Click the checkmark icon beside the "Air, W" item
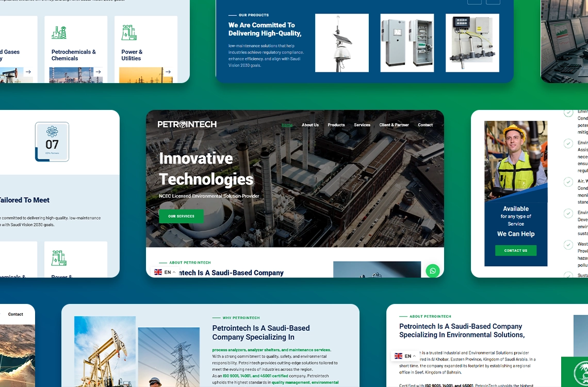This screenshot has width=588, height=387. click(568, 182)
